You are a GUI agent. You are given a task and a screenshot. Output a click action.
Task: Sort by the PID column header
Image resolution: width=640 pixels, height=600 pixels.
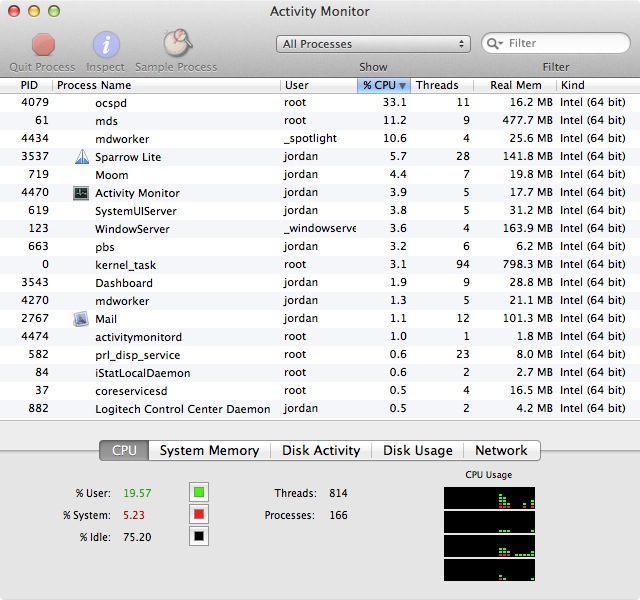[27, 85]
